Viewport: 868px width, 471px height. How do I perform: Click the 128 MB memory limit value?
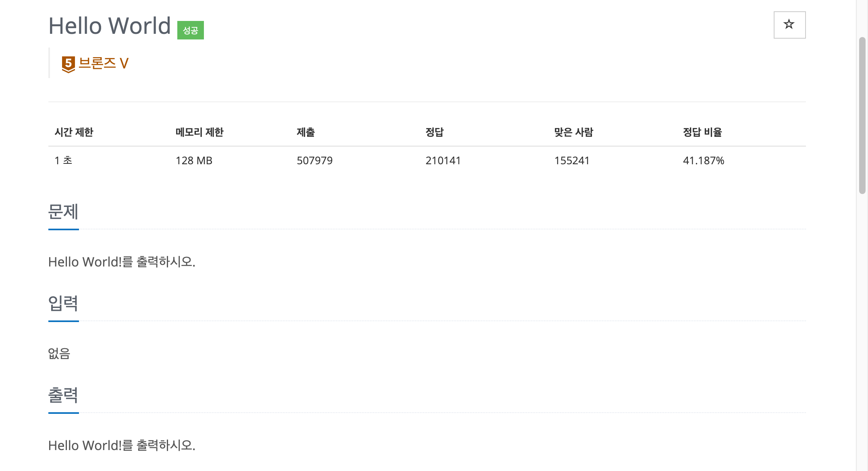click(x=194, y=161)
